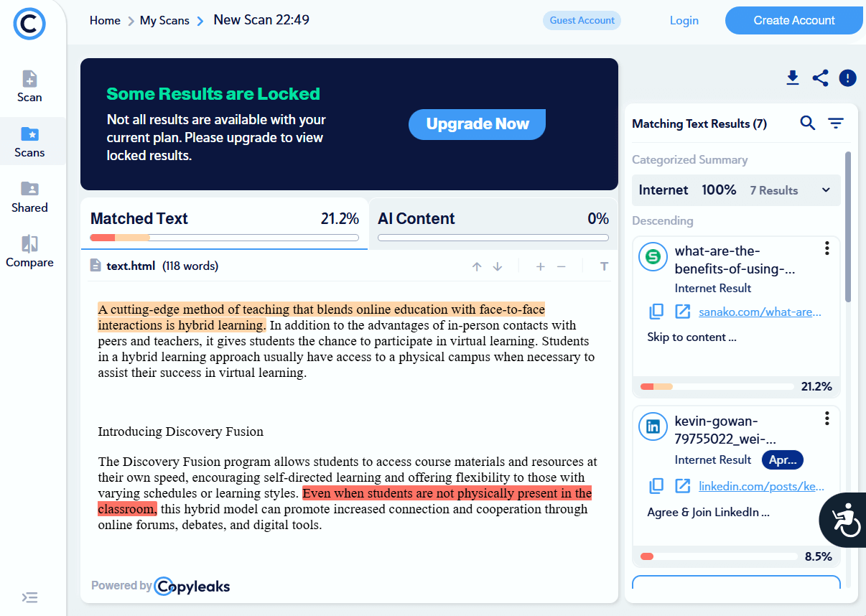Open sanako.com/what-are... link

click(x=760, y=312)
